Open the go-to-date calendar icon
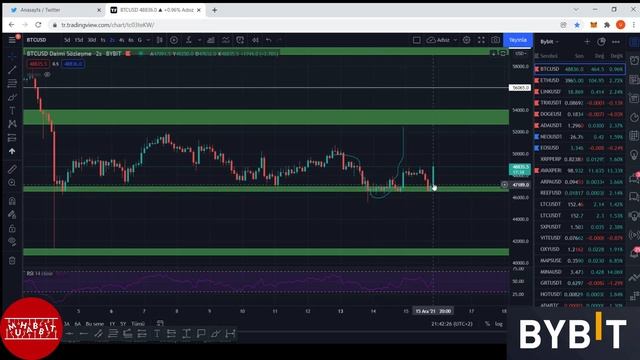 point(160,324)
